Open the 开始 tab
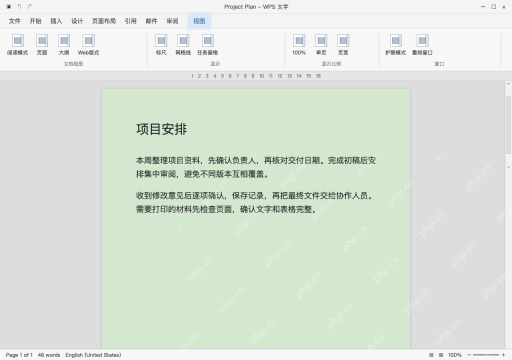This screenshot has width=512, height=360. (35, 21)
